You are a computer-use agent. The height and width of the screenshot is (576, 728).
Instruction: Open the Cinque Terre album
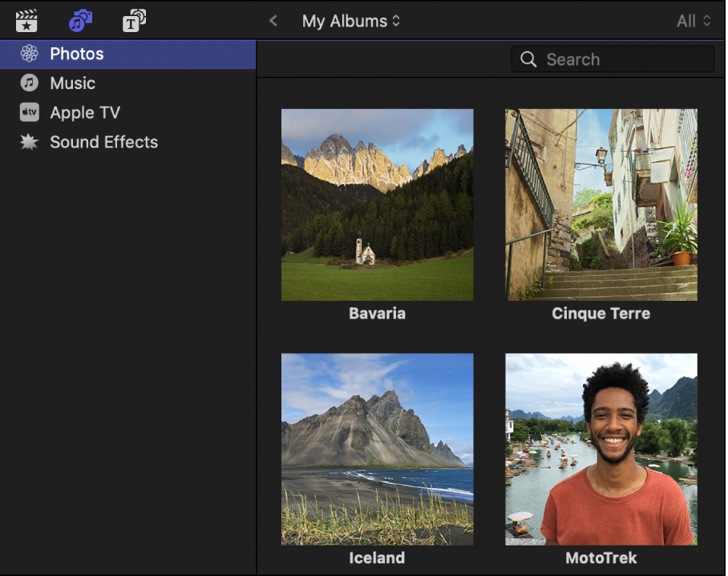pos(601,205)
